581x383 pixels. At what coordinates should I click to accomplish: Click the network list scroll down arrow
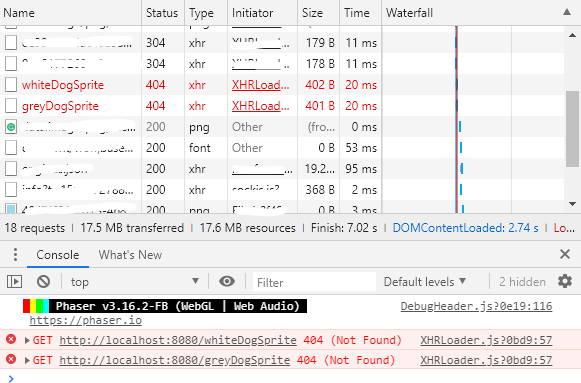572,204
